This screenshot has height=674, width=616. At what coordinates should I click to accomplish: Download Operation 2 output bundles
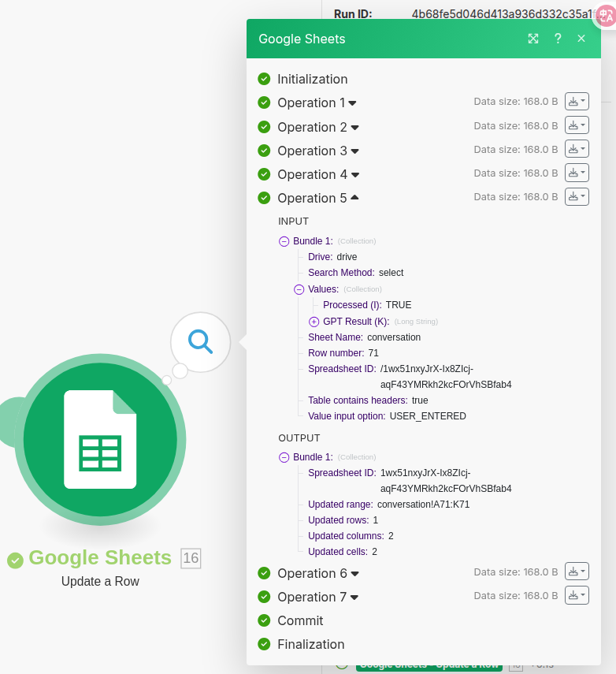click(x=577, y=125)
